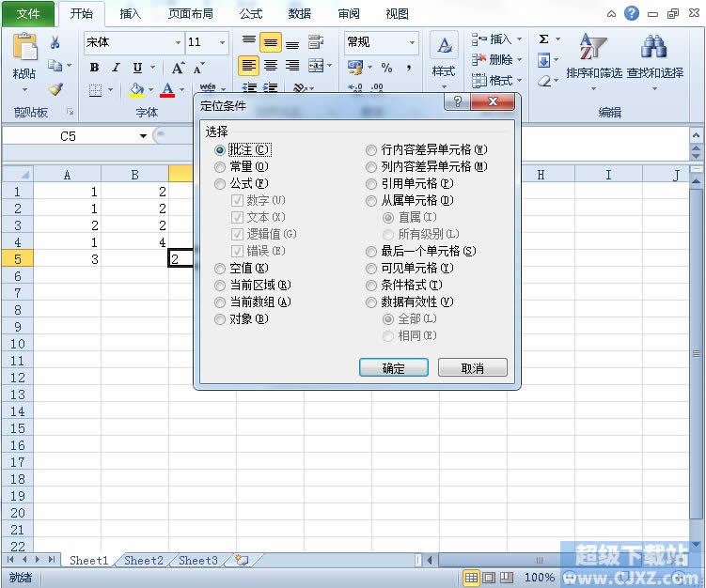Image resolution: width=706 pixels, height=588 pixels.
Task: Click the AutoSum sigma icon
Action: tap(544, 39)
